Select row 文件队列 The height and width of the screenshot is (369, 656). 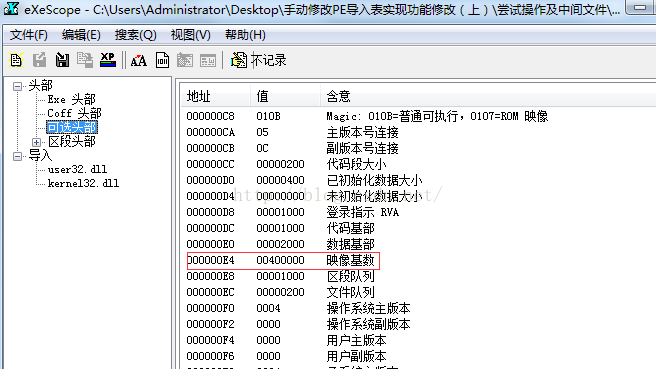pos(418,292)
